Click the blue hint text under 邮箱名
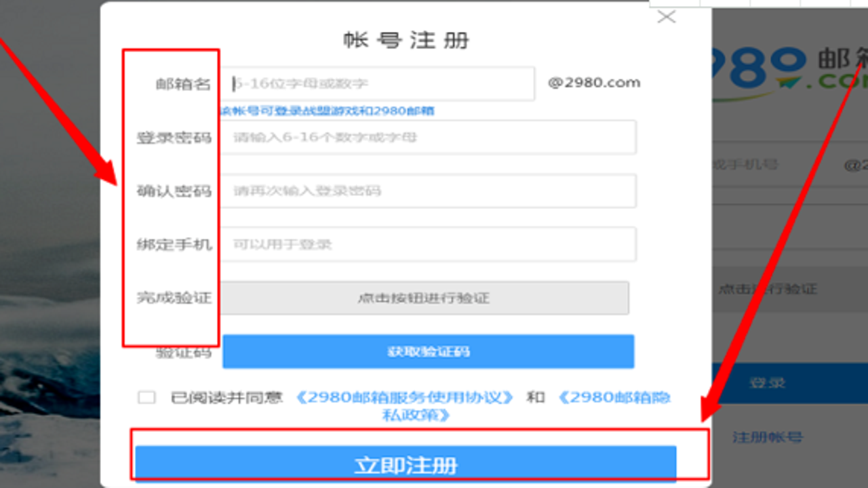The height and width of the screenshot is (488, 868). [327, 110]
